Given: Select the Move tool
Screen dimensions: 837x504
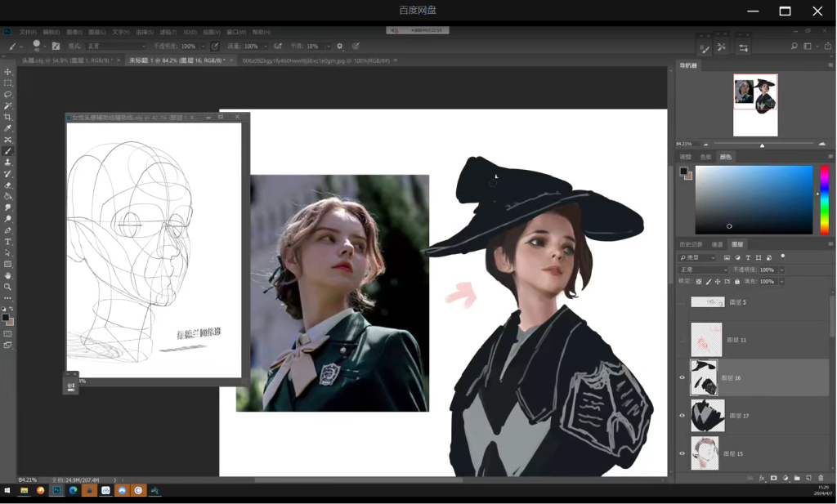Looking at the screenshot, I should coord(8,72).
